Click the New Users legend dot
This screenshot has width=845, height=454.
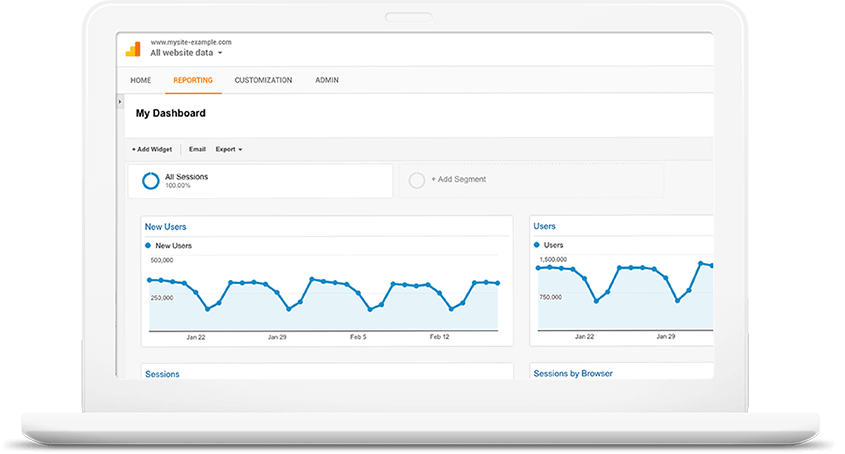(149, 245)
